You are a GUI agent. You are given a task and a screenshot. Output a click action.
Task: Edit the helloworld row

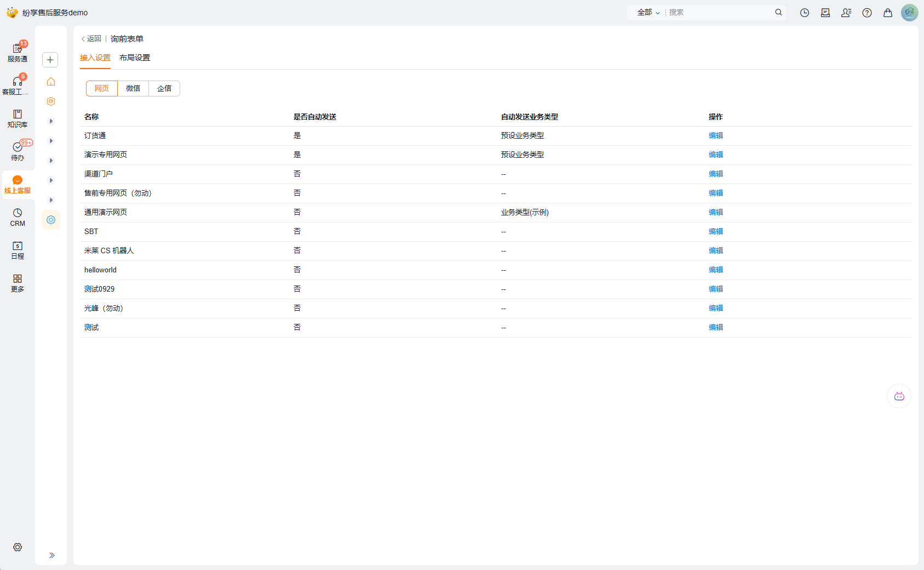(716, 270)
